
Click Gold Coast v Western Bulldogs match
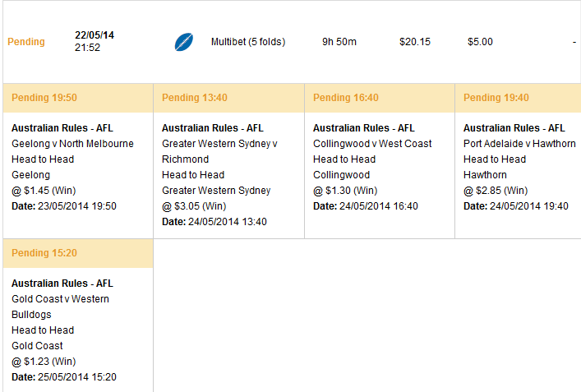[x=60, y=307]
